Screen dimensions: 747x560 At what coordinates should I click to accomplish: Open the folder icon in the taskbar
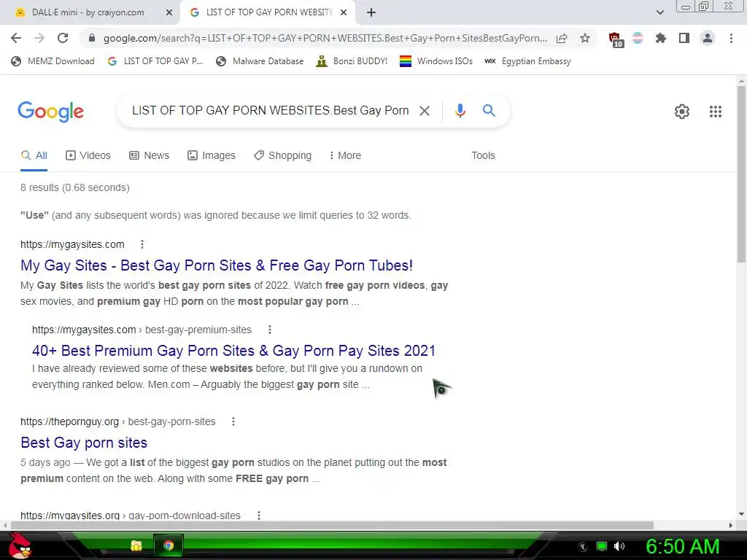[x=136, y=545]
